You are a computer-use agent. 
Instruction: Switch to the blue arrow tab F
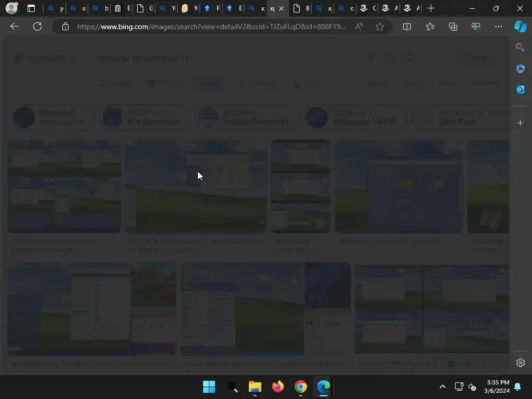tap(212, 8)
